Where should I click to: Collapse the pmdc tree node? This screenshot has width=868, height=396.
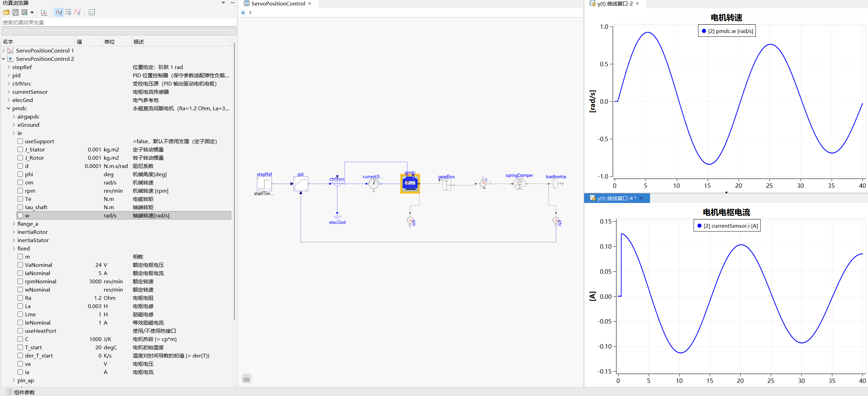[9, 108]
